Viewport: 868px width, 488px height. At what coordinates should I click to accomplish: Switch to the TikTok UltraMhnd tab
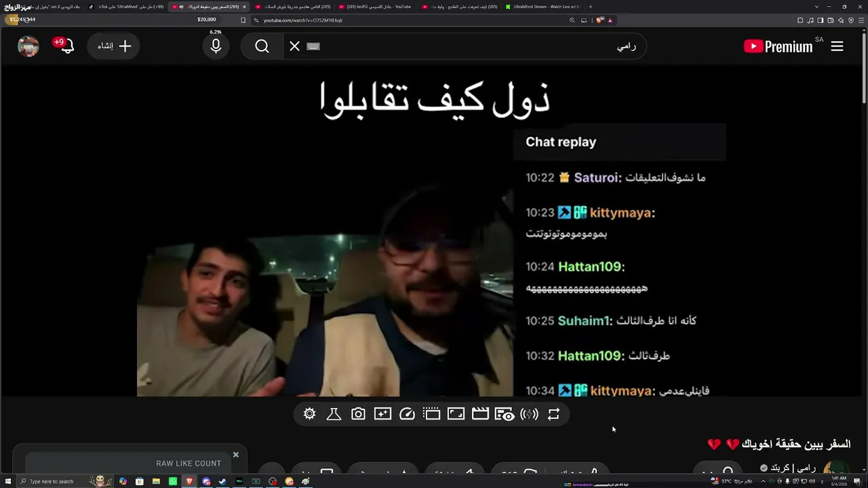126,7
